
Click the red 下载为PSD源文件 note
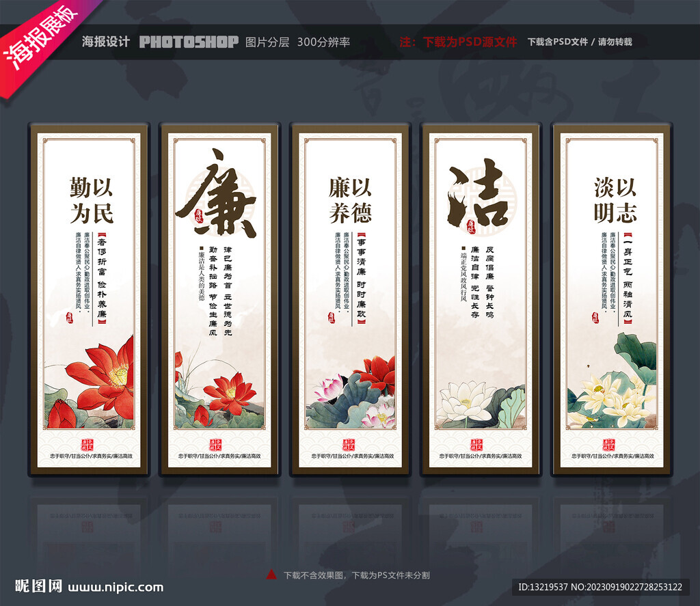458,42
